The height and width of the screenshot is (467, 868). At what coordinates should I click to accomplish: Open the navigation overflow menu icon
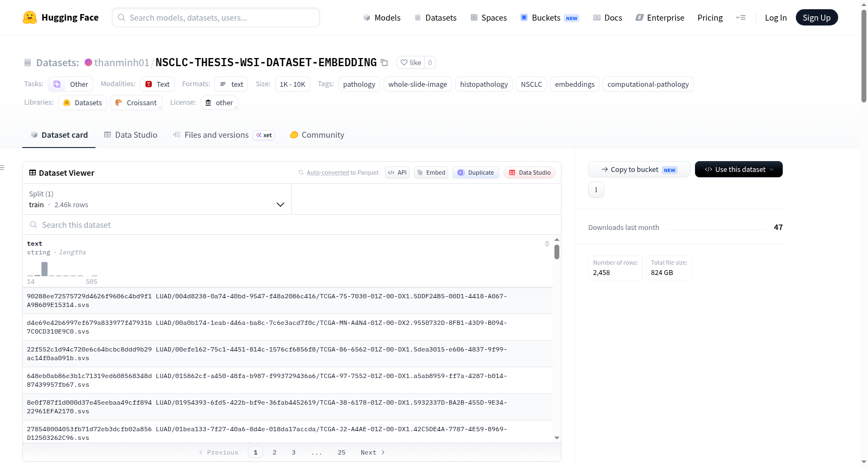741,17
